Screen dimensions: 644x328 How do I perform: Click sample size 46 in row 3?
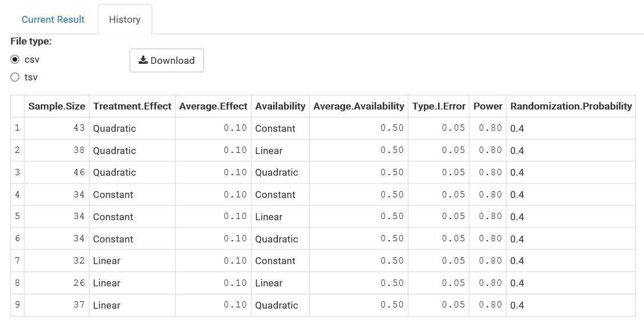(79, 172)
